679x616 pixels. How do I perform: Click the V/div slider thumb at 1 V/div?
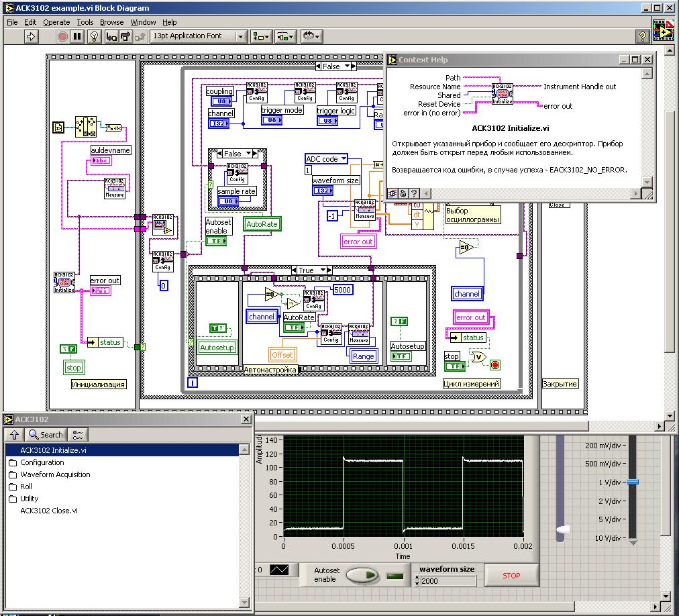[x=632, y=482]
